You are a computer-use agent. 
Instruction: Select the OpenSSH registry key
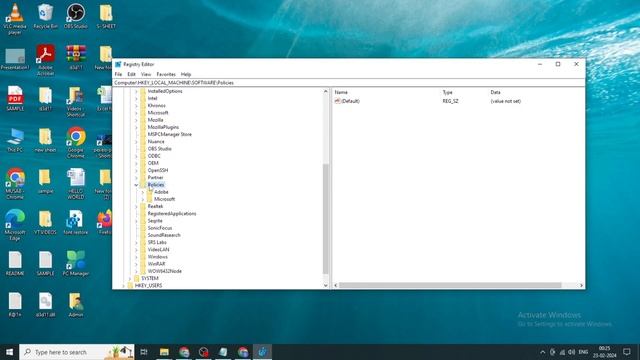[x=157, y=170]
